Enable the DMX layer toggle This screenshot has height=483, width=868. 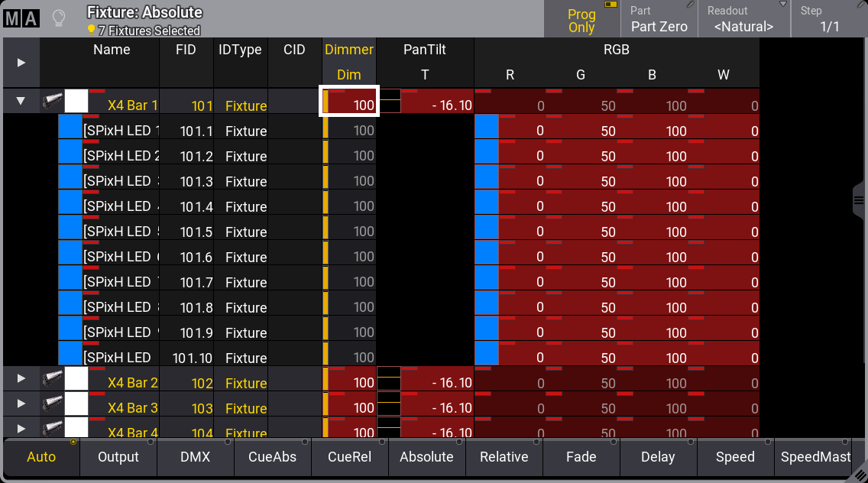196,457
